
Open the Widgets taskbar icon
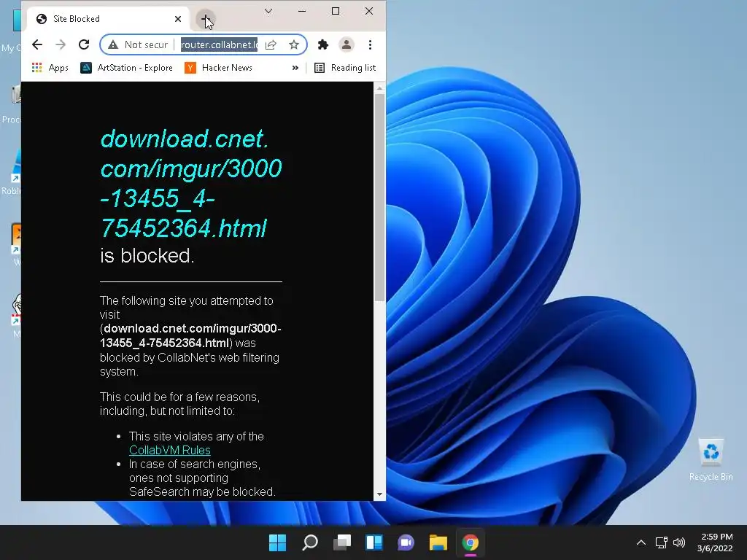click(x=374, y=542)
